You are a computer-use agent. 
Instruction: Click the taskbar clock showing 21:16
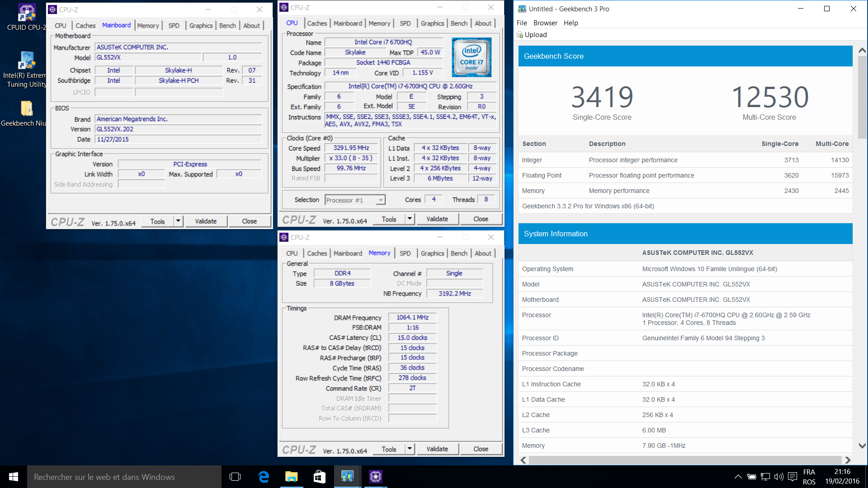pos(842,477)
